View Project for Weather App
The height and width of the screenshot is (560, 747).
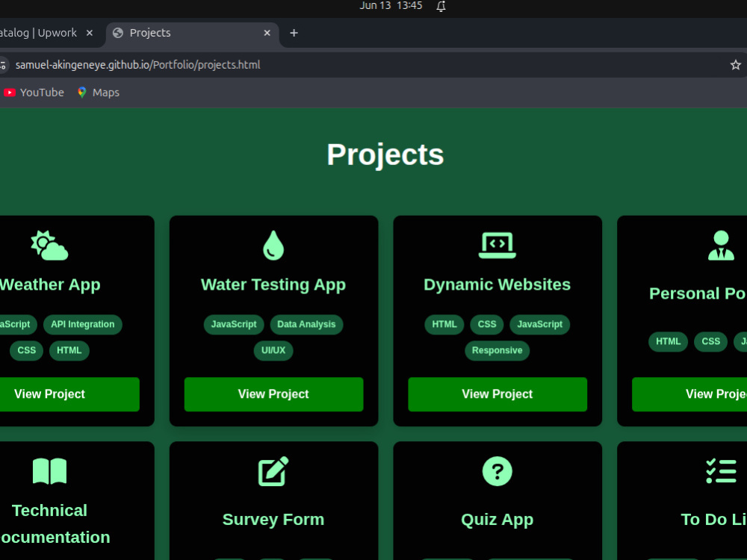coord(69,394)
